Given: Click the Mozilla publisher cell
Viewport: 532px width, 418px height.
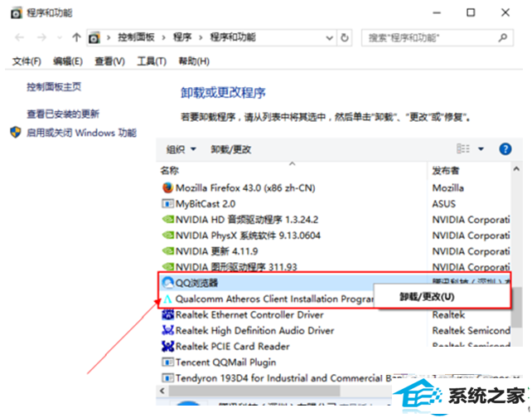Looking at the screenshot, I should (447, 188).
